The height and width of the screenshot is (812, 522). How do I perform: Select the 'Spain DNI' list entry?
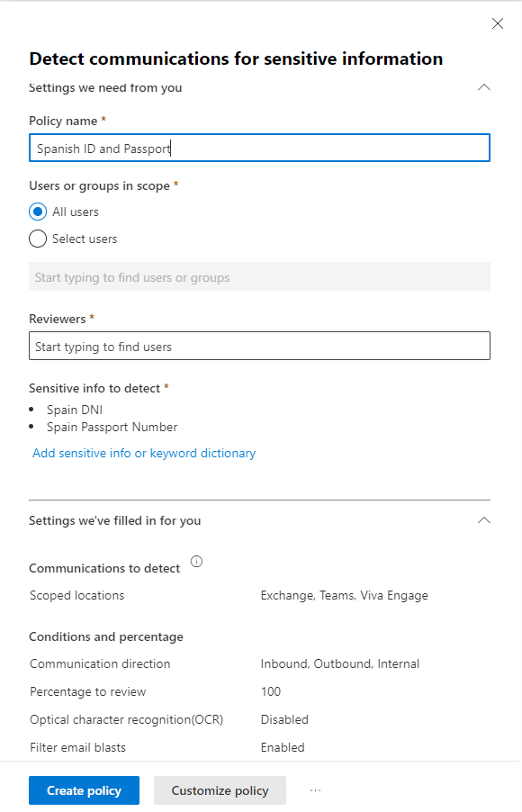tap(75, 410)
